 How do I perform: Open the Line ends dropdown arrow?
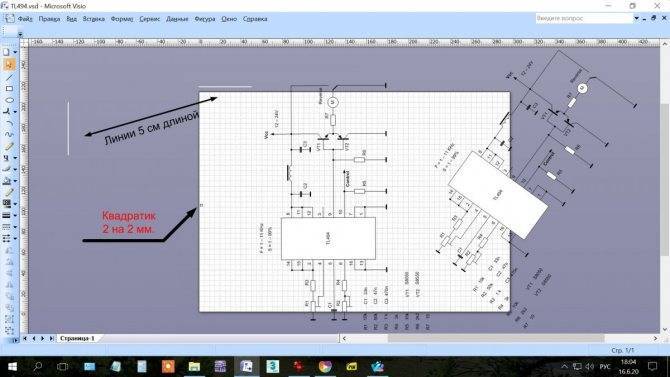click(x=15, y=239)
